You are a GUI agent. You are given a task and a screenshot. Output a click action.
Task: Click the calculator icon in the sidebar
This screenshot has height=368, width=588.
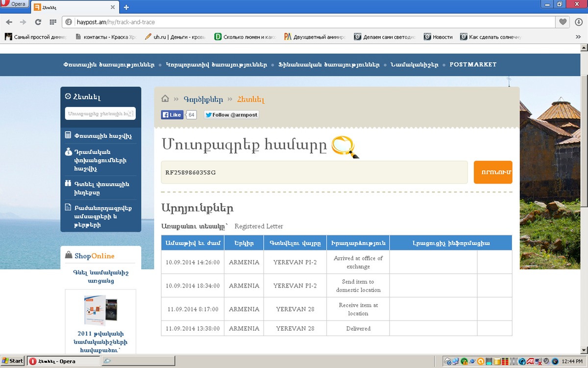(69, 135)
